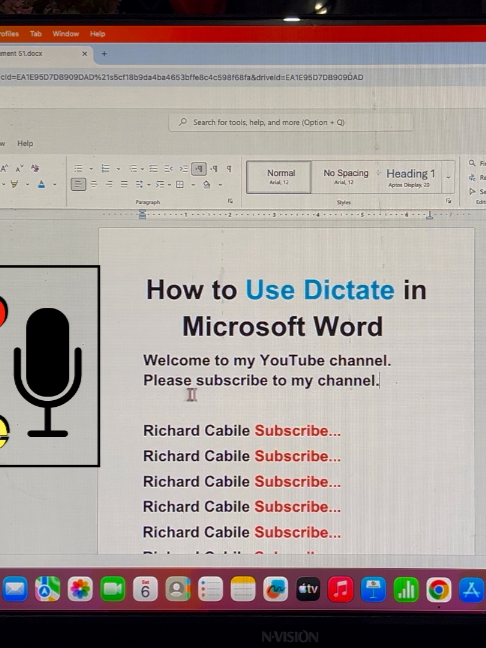486x648 pixels.
Task: Apply the No Spacing style
Action: pyautogui.click(x=345, y=177)
